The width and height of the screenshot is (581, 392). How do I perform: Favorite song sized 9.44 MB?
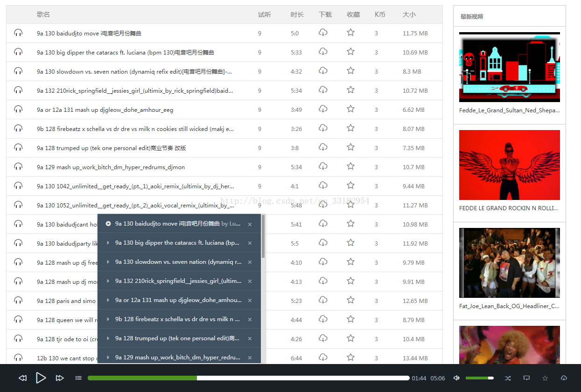tap(350, 186)
